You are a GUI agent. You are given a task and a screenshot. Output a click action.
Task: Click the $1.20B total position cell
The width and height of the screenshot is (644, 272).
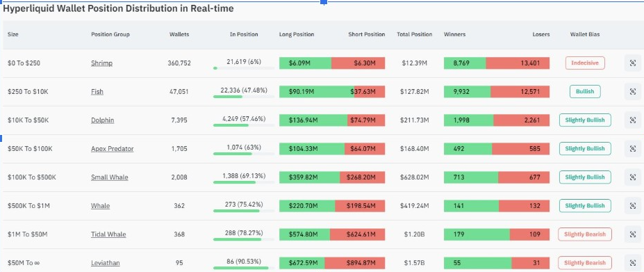pyautogui.click(x=415, y=234)
